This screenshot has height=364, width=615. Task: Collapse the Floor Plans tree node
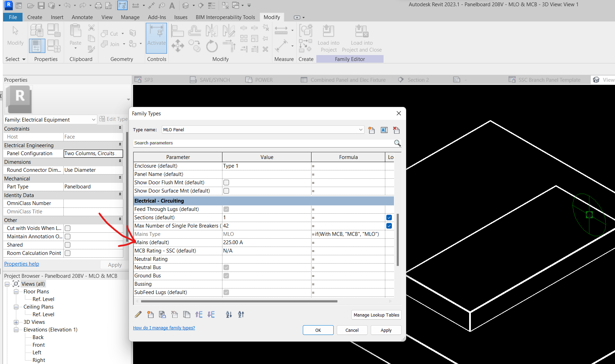(x=16, y=292)
